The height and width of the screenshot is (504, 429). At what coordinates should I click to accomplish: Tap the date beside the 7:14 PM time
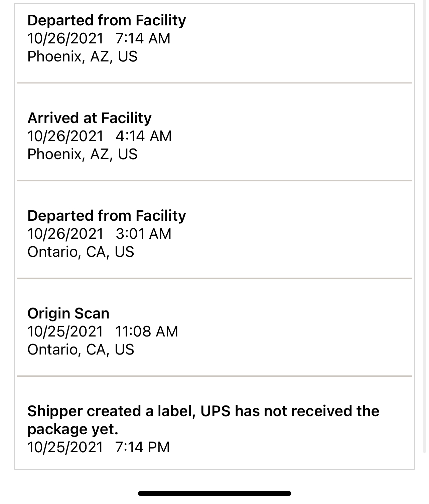point(65,447)
